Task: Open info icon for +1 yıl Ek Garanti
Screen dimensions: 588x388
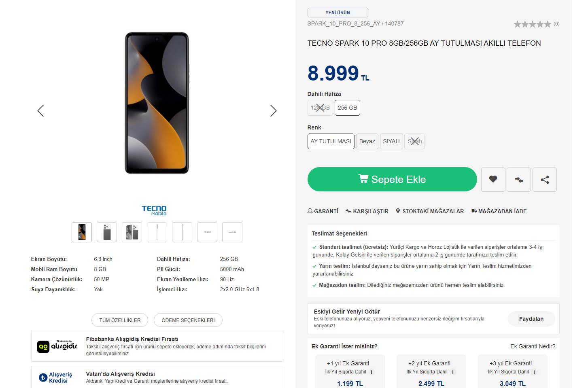Action: click(x=371, y=372)
